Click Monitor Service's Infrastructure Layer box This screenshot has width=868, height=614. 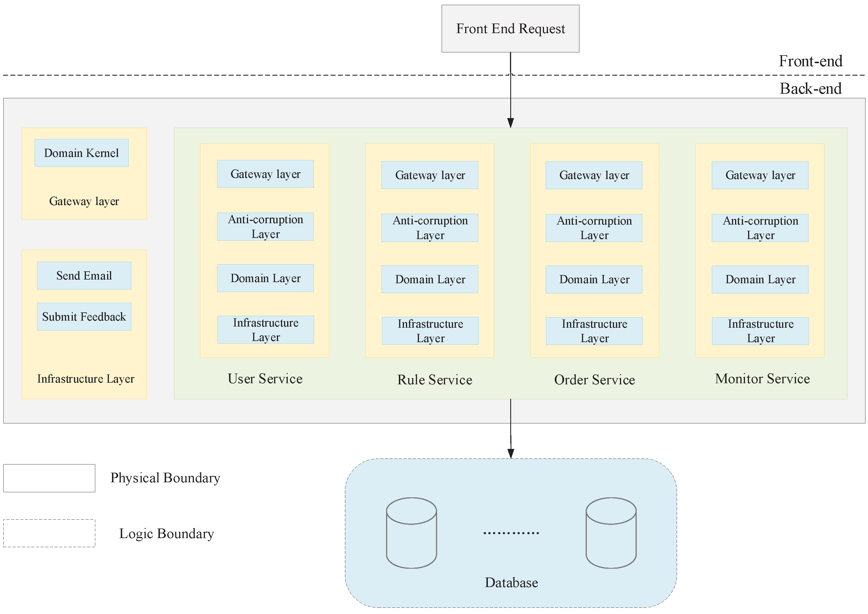click(760, 331)
